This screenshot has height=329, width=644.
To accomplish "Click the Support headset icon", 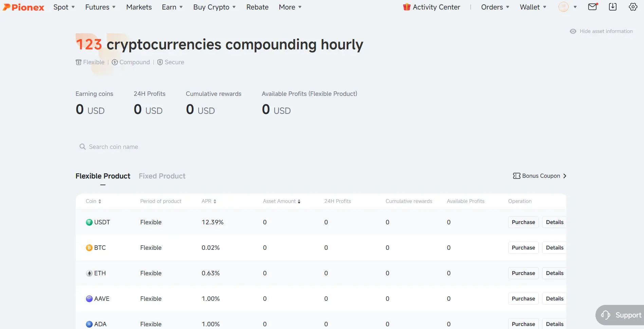I will click(606, 315).
